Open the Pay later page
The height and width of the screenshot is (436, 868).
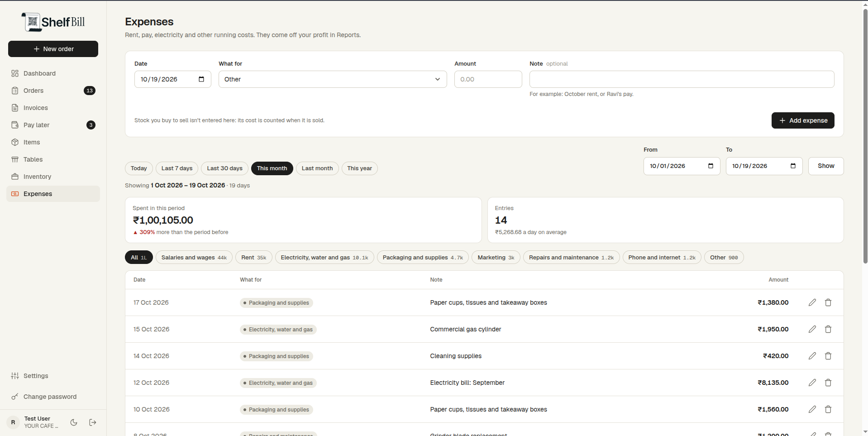53,125
